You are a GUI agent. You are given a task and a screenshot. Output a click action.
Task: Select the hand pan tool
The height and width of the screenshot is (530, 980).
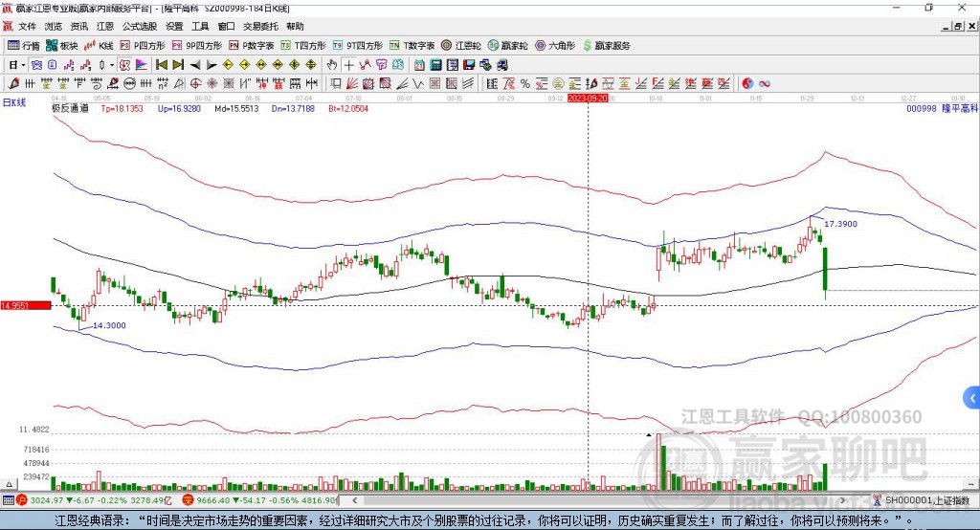click(x=332, y=65)
